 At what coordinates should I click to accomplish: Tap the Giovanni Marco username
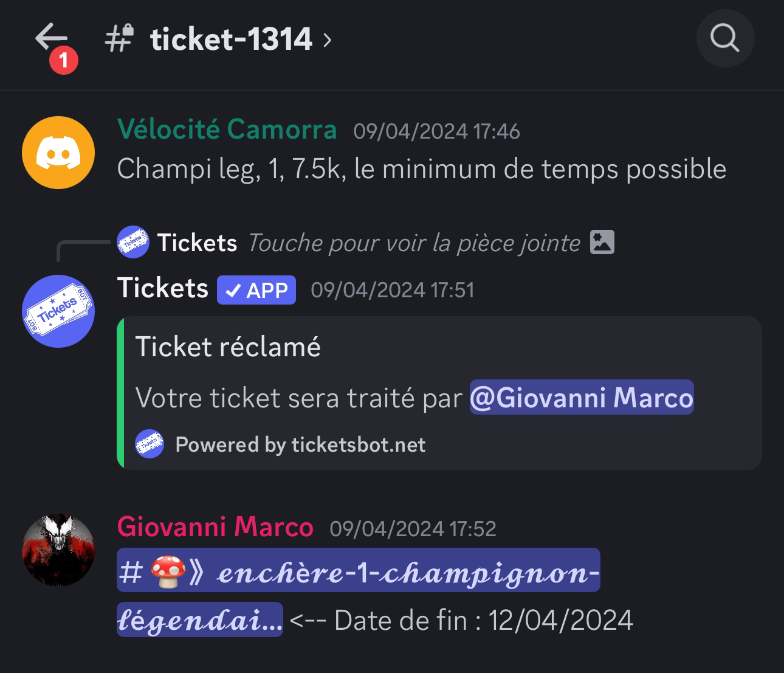(x=215, y=526)
